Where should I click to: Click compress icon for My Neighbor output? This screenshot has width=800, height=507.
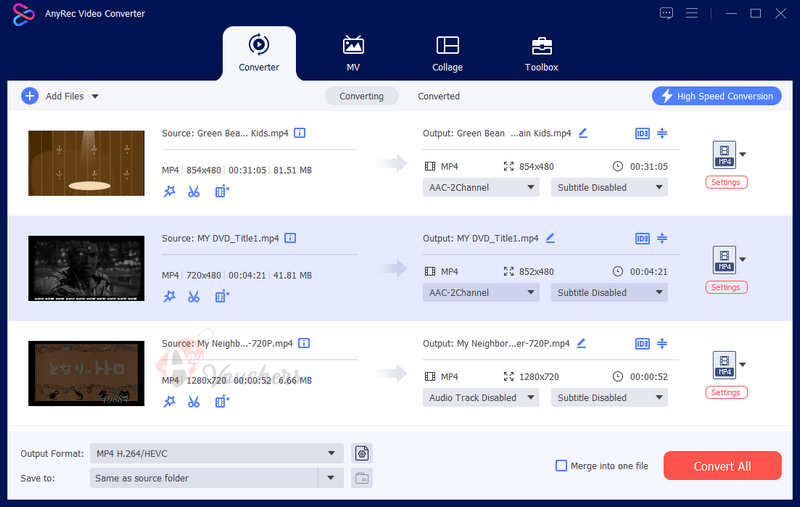[x=662, y=343]
